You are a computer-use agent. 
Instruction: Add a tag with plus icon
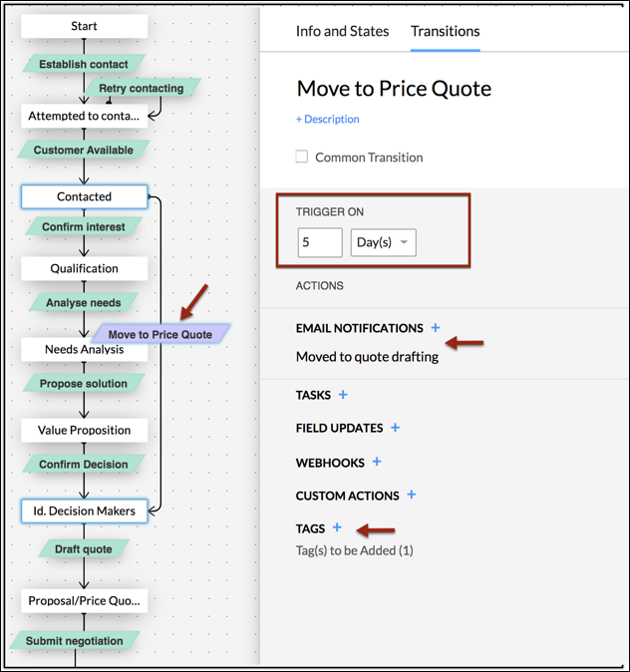coord(337,527)
